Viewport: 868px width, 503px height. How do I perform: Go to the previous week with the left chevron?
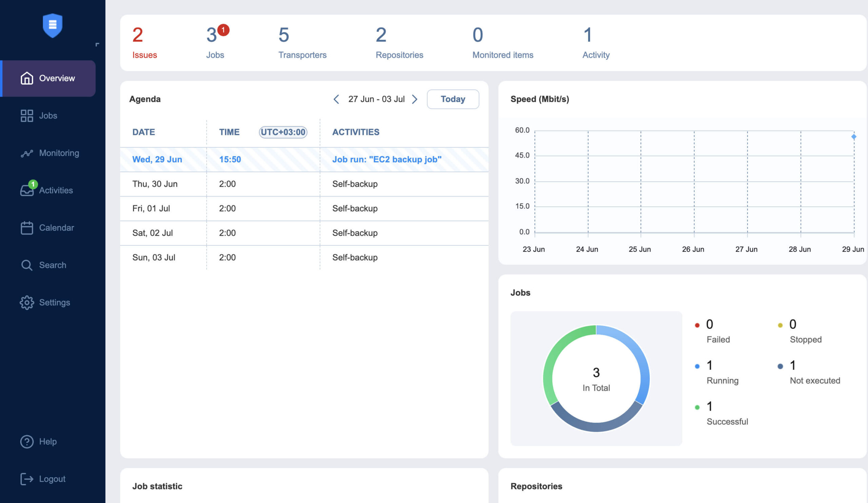pos(336,99)
